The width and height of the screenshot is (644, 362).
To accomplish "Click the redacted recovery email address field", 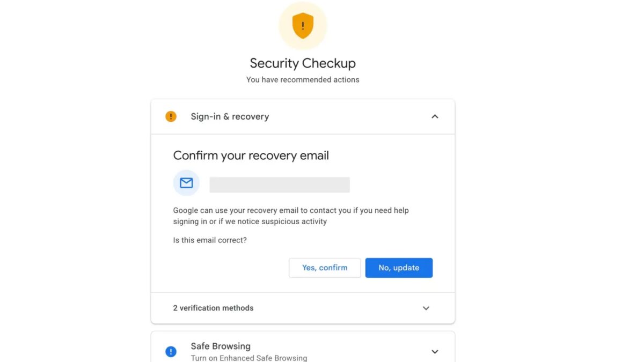I will coord(279,184).
